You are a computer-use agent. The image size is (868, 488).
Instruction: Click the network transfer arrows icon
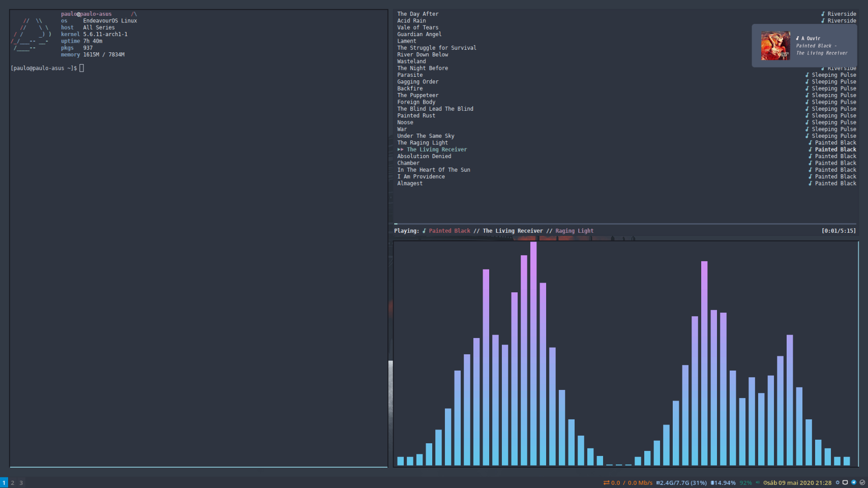(606, 482)
